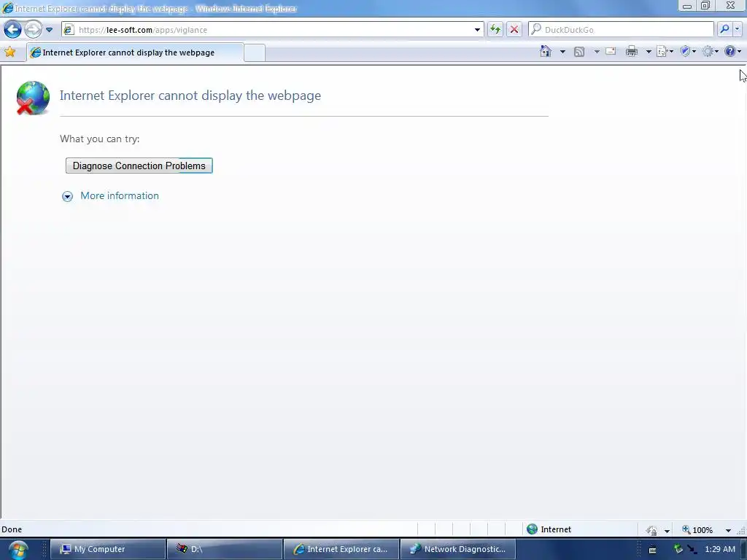Open the Help question mark menu

tap(732, 52)
